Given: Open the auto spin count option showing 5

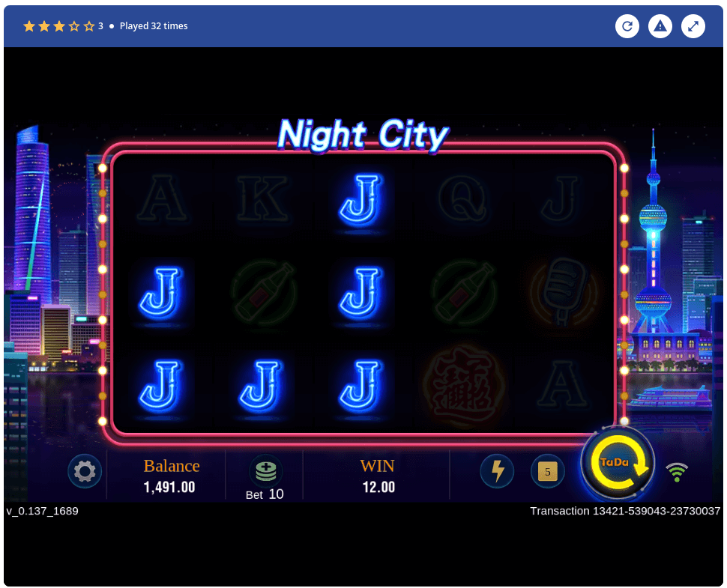Looking at the screenshot, I should [x=548, y=472].
